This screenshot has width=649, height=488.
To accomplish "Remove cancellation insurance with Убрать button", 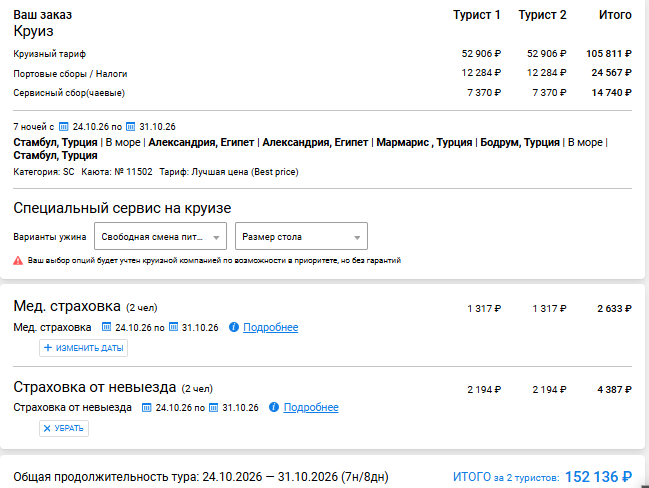I will [64, 428].
